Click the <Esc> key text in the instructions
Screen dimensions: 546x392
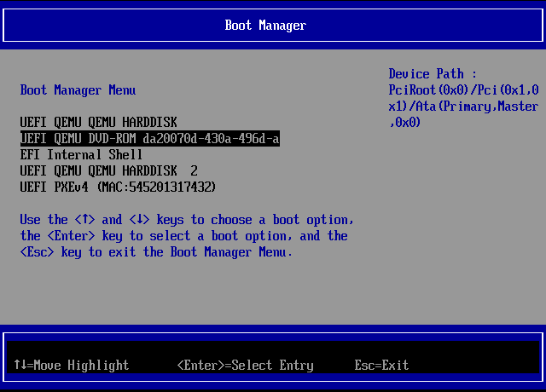(x=37, y=251)
